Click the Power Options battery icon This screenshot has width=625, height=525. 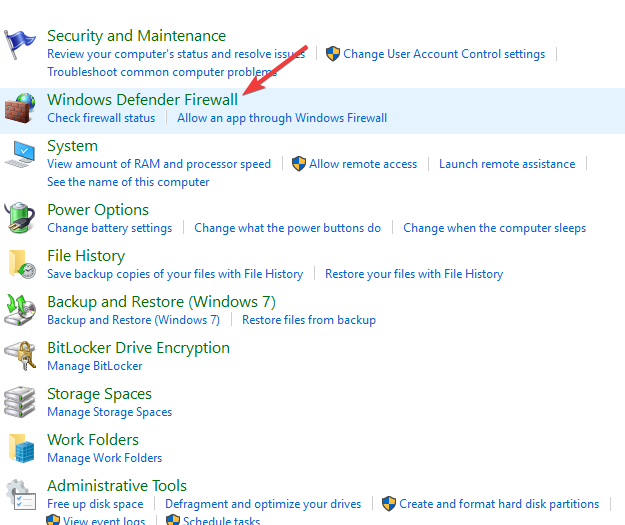tap(20, 217)
